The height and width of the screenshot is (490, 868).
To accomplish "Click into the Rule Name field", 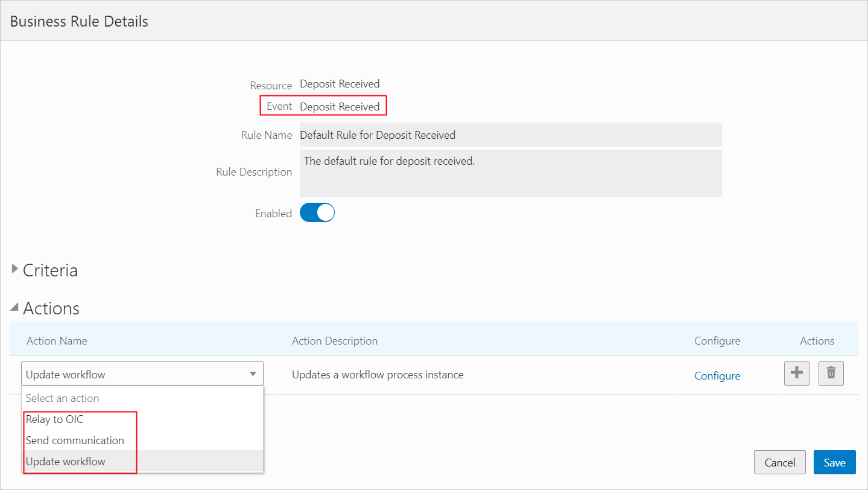I will (x=510, y=135).
